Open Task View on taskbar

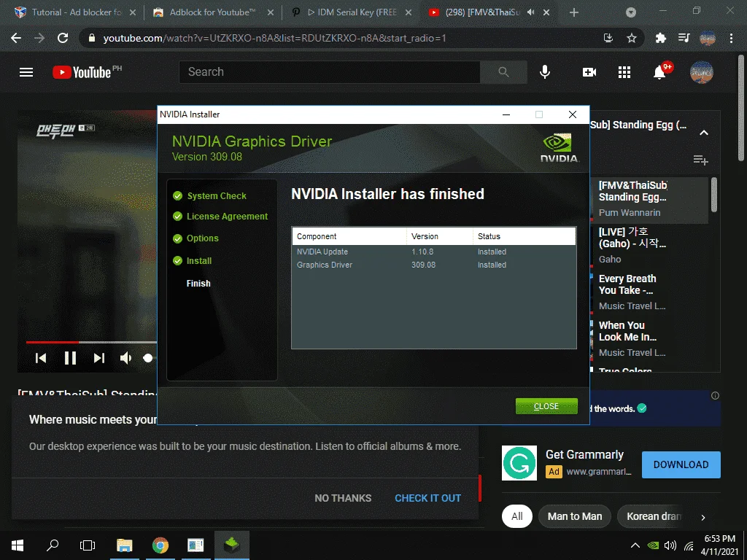click(88, 545)
